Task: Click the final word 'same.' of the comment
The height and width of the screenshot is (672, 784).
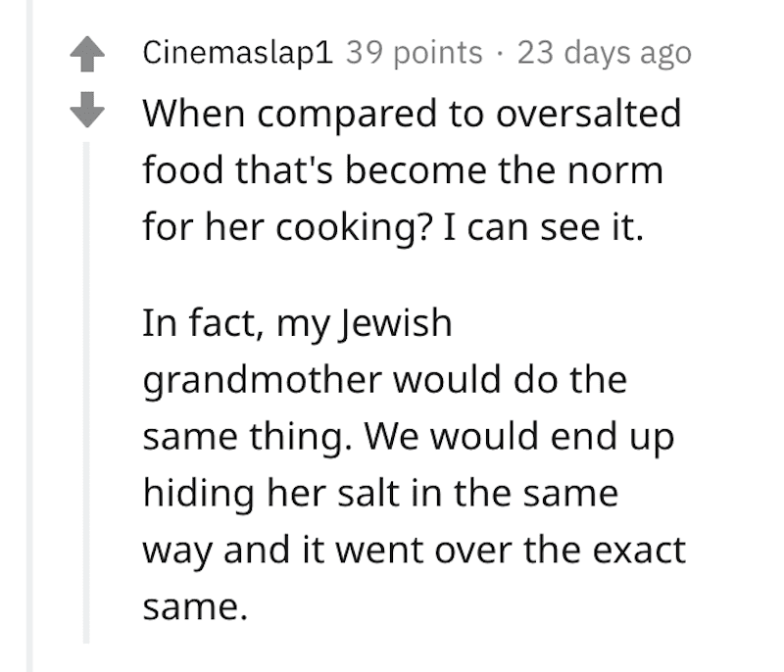Action: click(195, 607)
